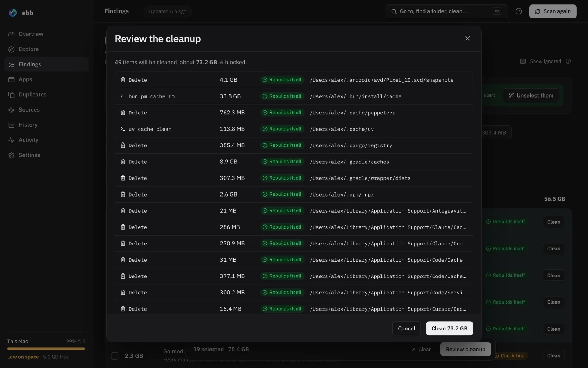Click the 33.8 GB size value
The image size is (588, 368).
(230, 96)
